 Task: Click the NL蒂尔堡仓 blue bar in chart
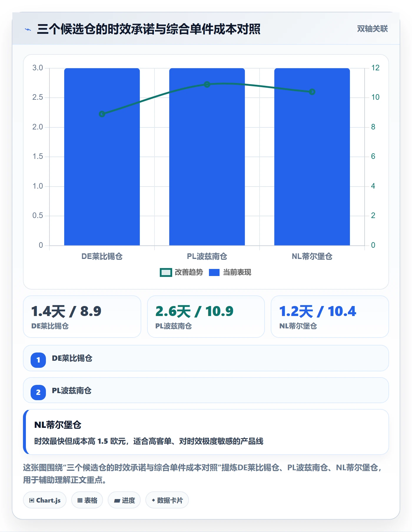tap(312, 157)
